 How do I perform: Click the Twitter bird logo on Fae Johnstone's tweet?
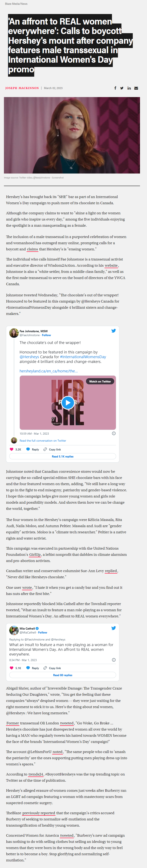point(114,331)
